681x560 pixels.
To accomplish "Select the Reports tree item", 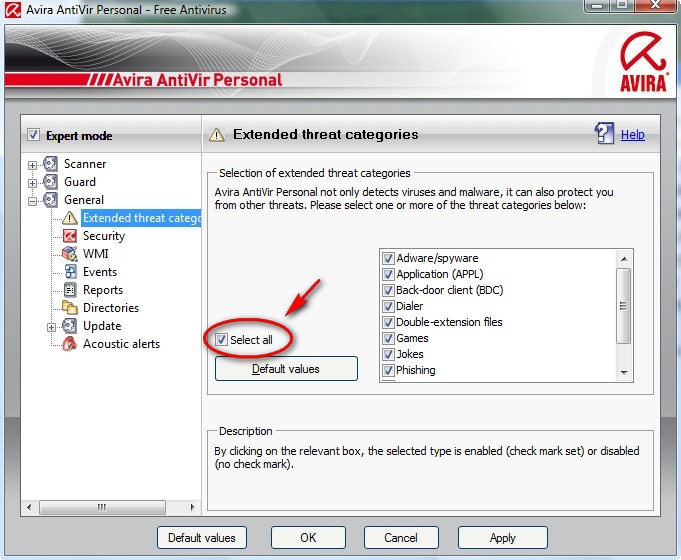I will point(103,289).
